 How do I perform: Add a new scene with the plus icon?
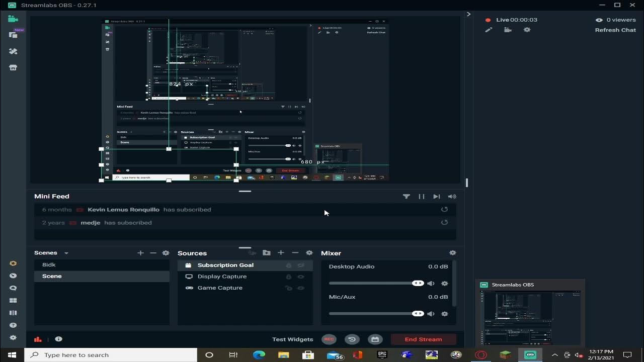point(140,253)
